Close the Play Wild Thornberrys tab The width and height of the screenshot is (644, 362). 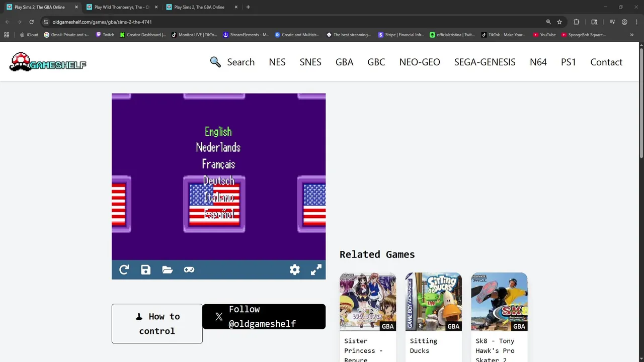click(x=156, y=7)
